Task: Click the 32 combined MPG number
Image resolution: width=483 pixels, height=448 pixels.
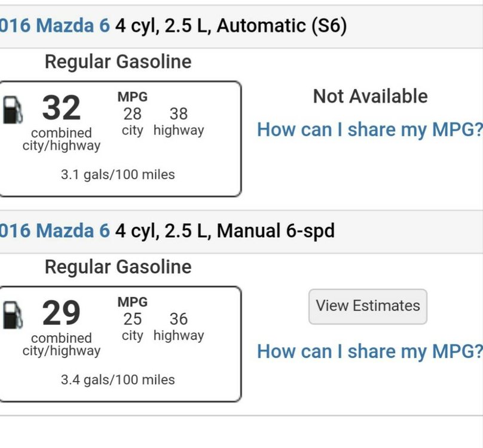Action: (x=61, y=108)
